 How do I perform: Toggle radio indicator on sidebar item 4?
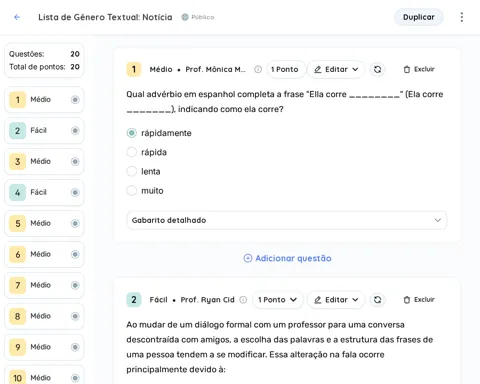(x=75, y=192)
